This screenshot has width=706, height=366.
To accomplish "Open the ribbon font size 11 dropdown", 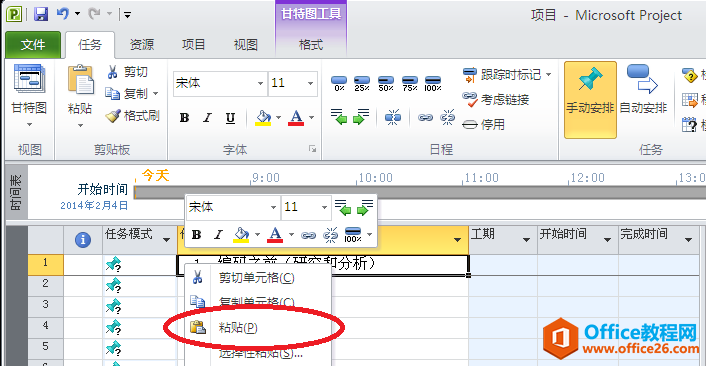I will coord(310,83).
